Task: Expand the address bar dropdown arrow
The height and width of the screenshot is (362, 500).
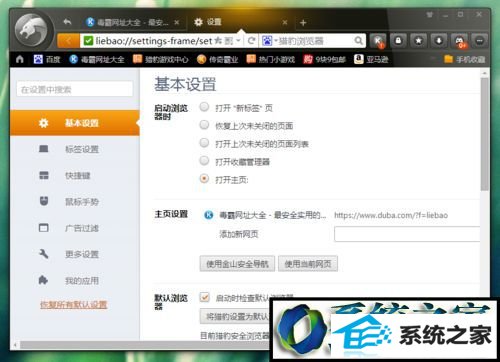Action: [x=238, y=41]
